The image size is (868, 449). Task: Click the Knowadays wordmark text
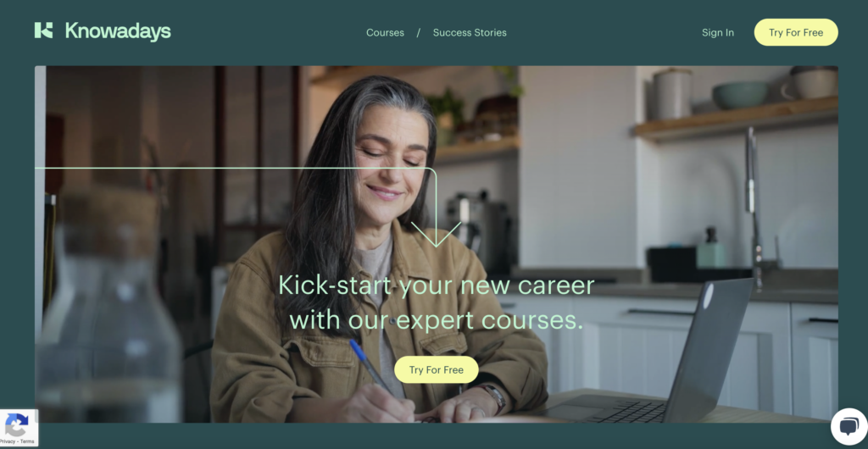pyautogui.click(x=118, y=31)
